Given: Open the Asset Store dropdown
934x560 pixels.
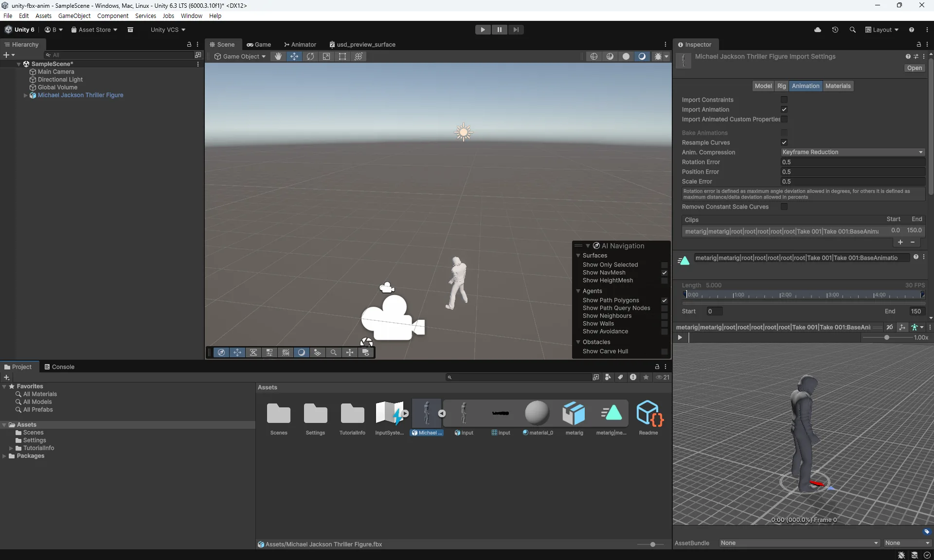Looking at the screenshot, I should tap(94, 30).
